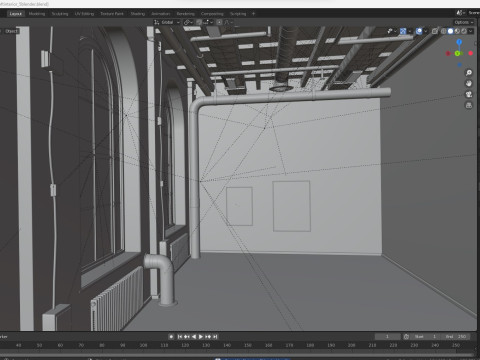Switch to the Layout workspace tab
480x360 pixels.
click(16, 14)
